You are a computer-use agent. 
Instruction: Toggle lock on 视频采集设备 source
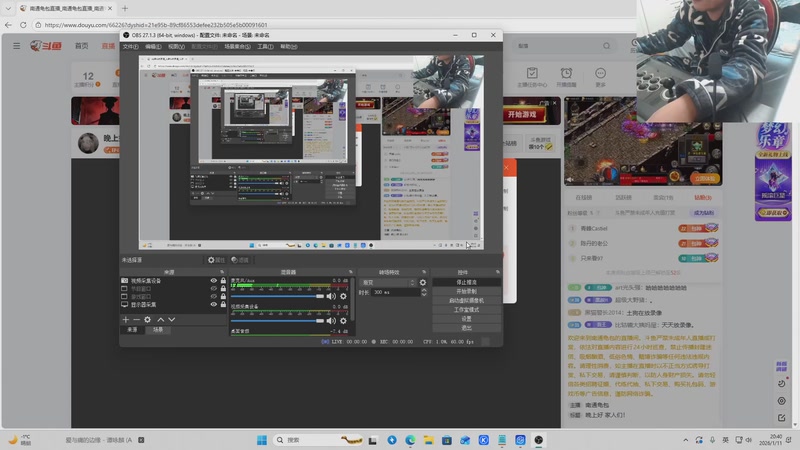tap(223, 281)
